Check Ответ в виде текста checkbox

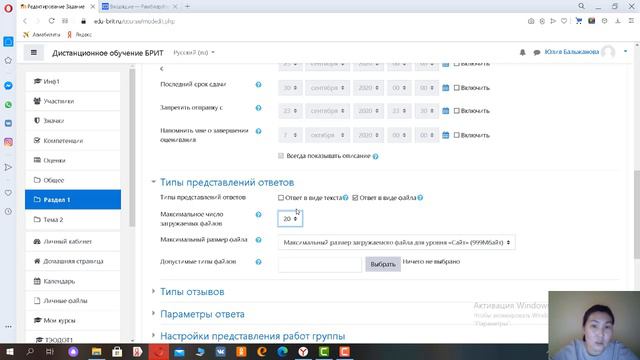pyautogui.click(x=281, y=198)
